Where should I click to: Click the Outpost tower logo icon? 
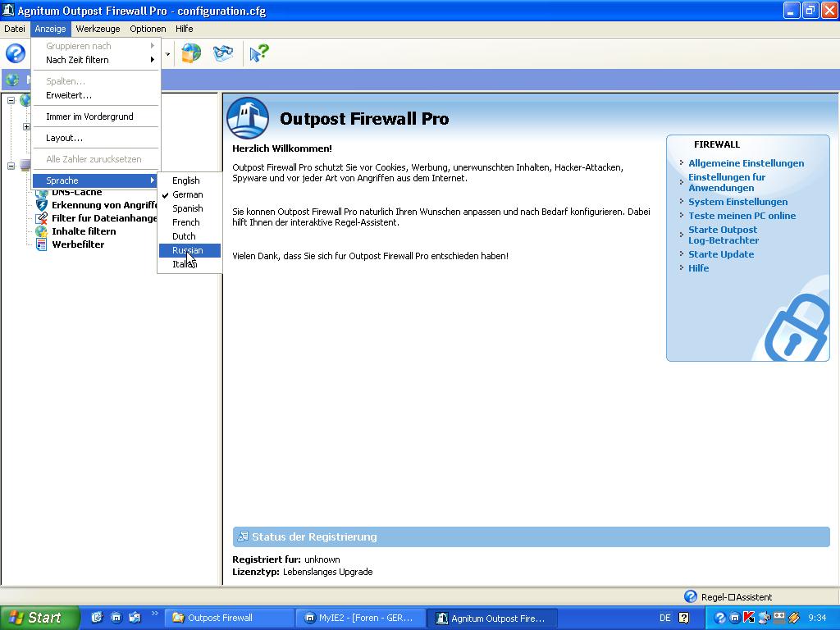pos(248,118)
